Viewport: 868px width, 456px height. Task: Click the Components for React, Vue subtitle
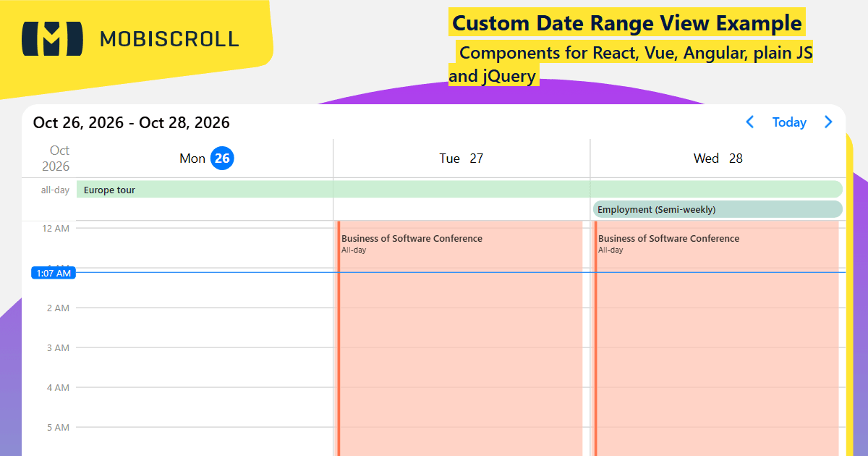pyautogui.click(x=631, y=64)
